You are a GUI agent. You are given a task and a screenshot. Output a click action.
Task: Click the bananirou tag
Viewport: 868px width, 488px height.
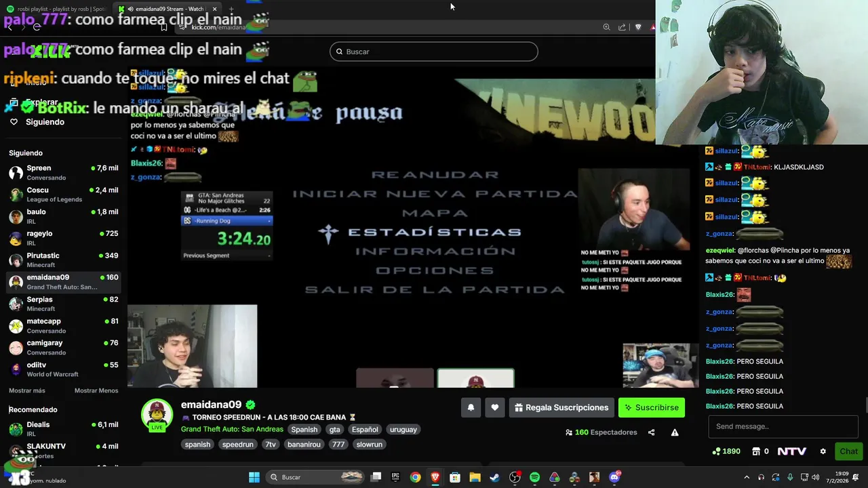click(x=304, y=445)
